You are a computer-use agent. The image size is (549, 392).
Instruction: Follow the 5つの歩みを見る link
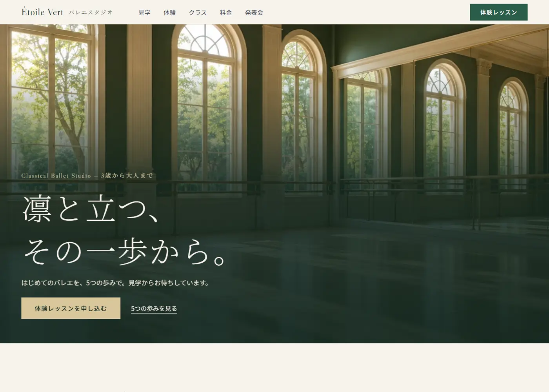pos(154,309)
